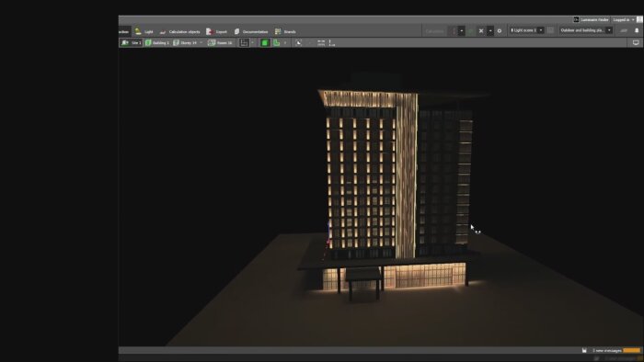Click the notification bell icon
Screen dimensions: 644x362
point(637,30)
